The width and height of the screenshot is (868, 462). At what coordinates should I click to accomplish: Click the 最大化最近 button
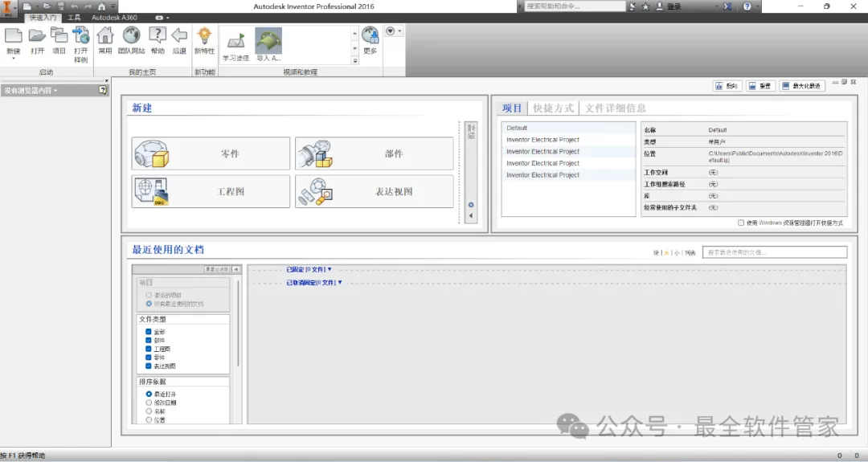[x=802, y=86]
